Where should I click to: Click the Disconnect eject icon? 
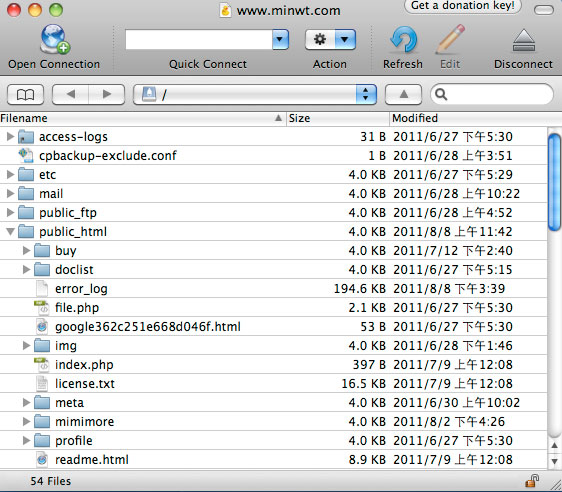[524, 40]
